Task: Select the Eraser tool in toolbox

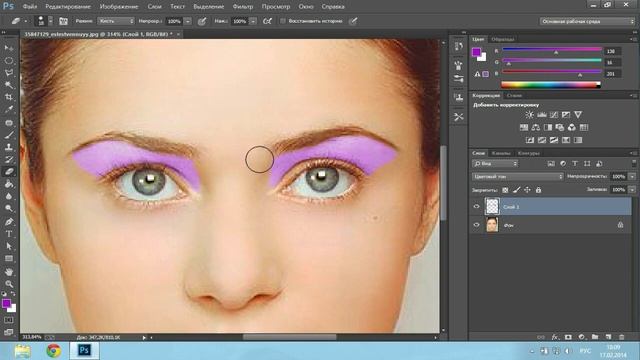Action: coord(9,171)
